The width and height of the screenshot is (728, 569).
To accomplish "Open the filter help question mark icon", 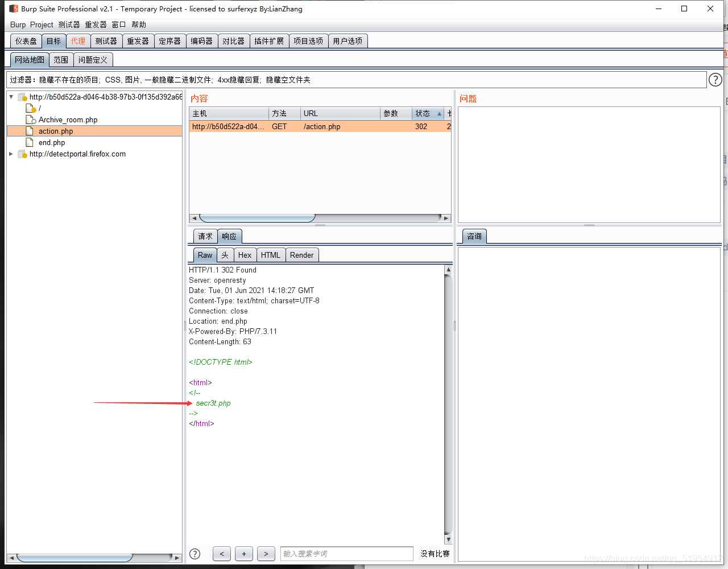I will [x=715, y=80].
